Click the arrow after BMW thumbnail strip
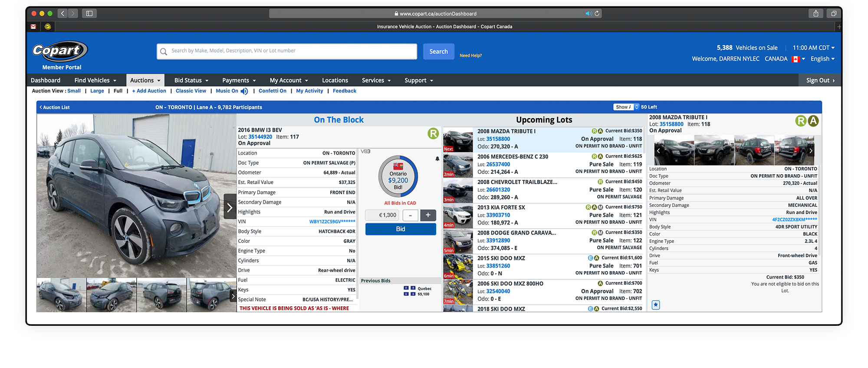868x368 pixels. click(x=233, y=296)
